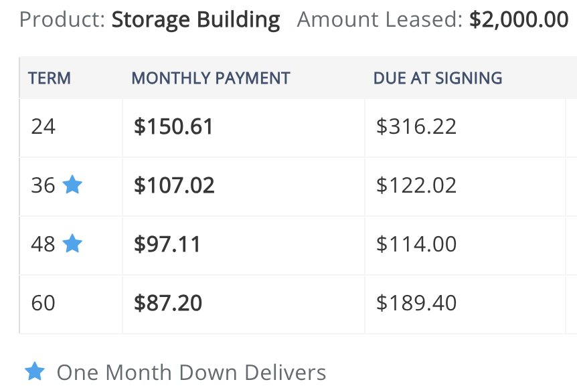Select the DUE AT SIGNING column header

click(x=438, y=78)
